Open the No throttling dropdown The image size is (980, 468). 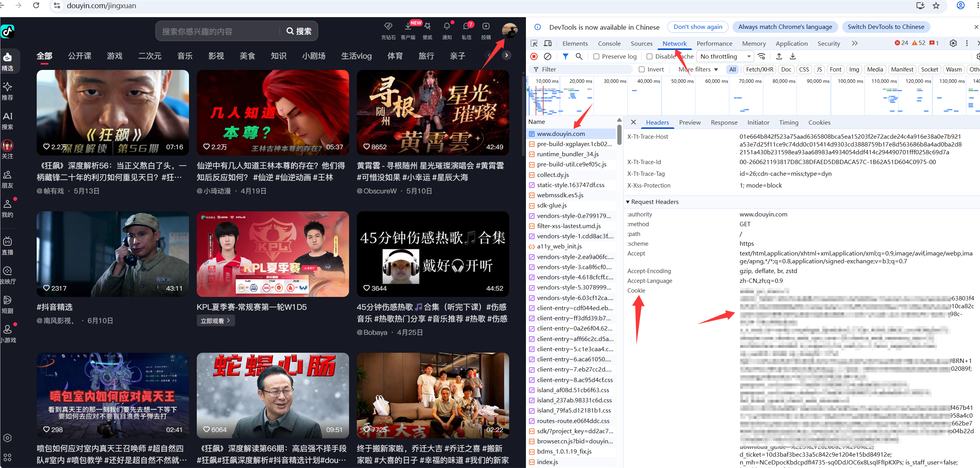tap(725, 57)
